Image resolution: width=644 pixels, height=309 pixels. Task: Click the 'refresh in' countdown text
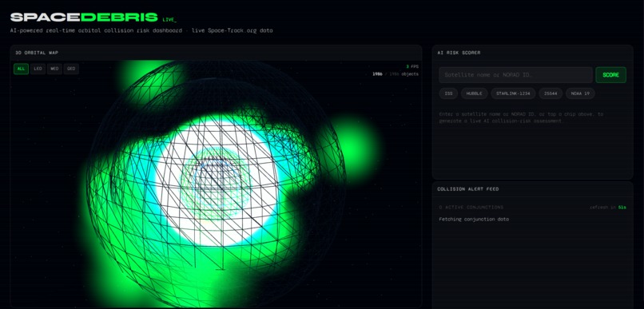608,208
